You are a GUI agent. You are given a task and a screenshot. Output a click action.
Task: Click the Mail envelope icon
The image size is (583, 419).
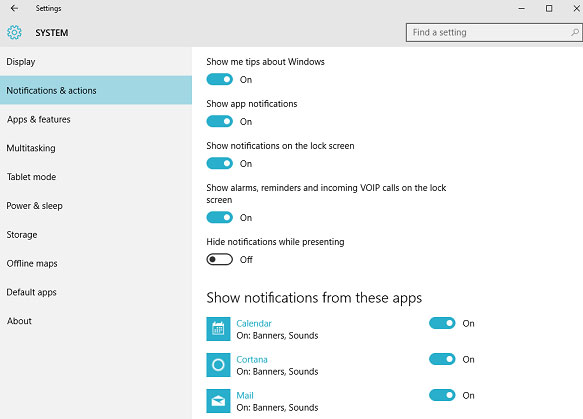click(x=218, y=401)
